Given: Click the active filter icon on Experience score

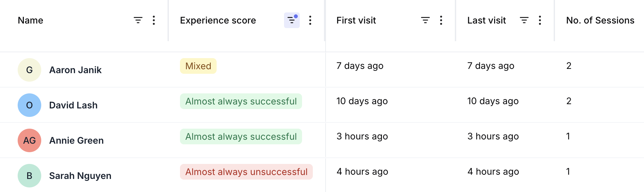Looking at the screenshot, I should (x=292, y=20).
